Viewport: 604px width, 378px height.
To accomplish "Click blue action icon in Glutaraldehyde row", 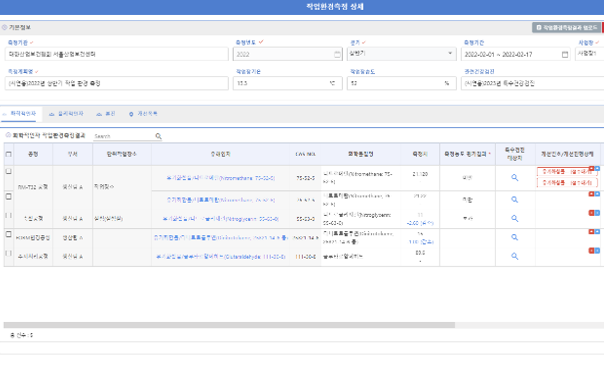I will coord(597,250).
